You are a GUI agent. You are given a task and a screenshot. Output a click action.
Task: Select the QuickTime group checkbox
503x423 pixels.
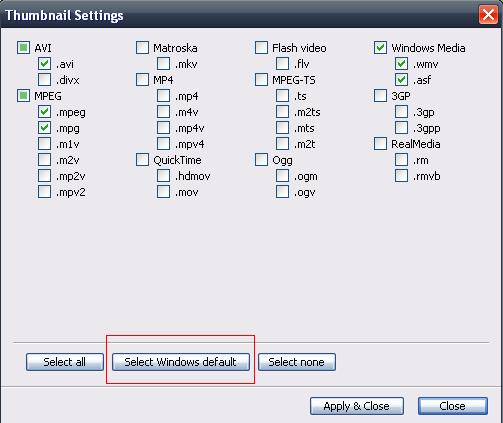point(142,160)
